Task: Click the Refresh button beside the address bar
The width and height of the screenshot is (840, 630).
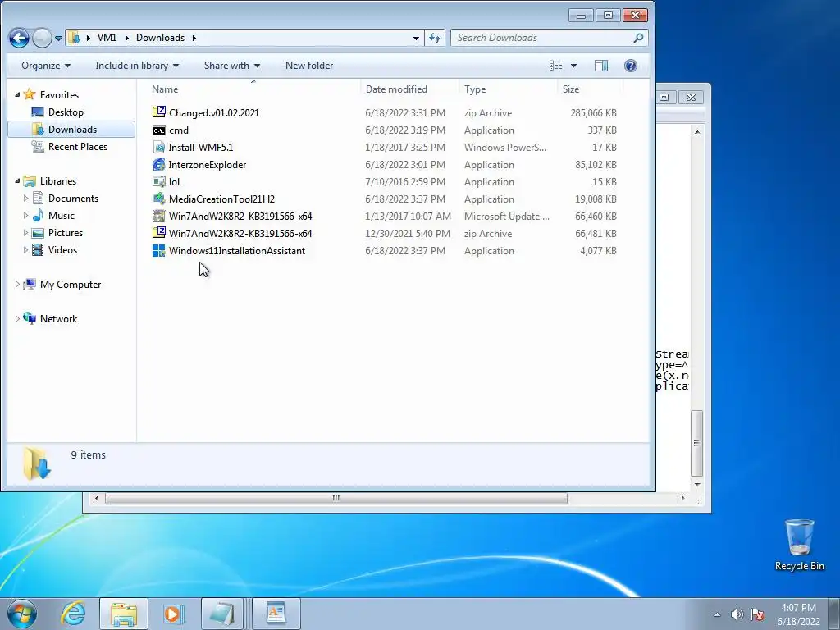Action: (x=435, y=38)
